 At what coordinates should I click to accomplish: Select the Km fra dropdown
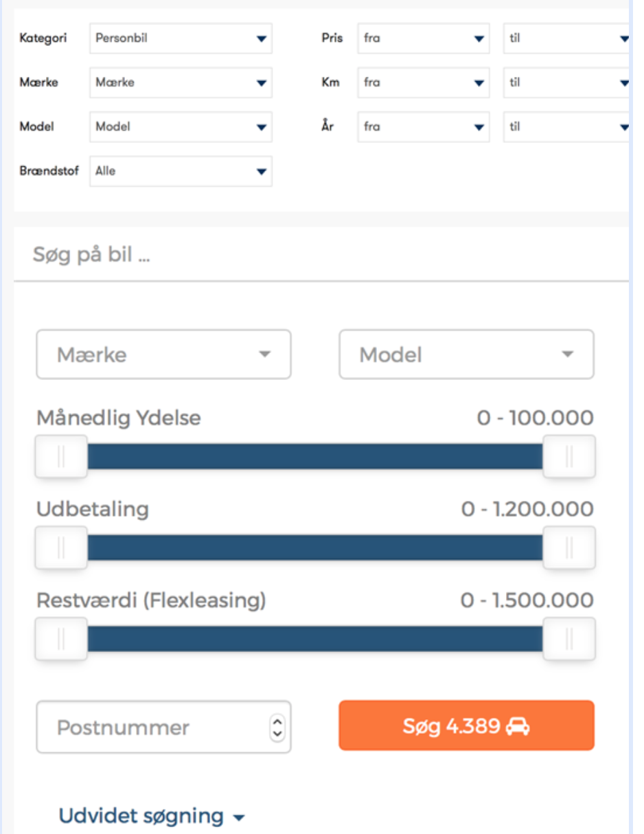pos(423,82)
